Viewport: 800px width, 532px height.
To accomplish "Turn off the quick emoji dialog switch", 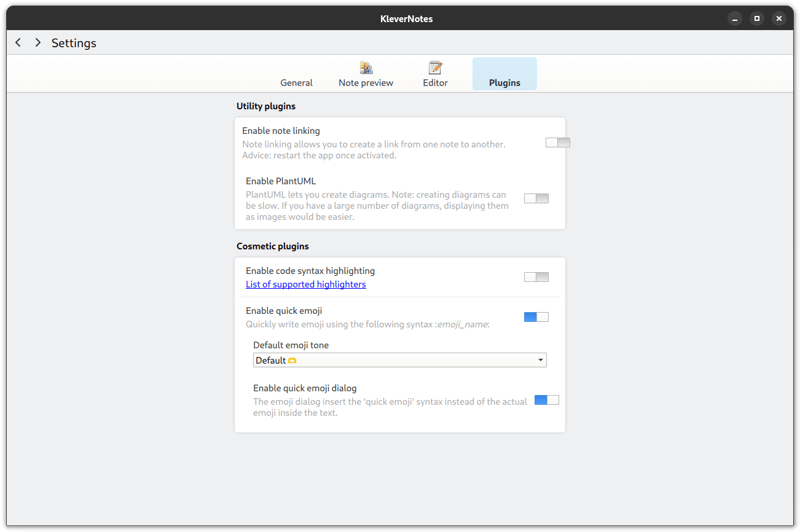I will pyautogui.click(x=546, y=400).
